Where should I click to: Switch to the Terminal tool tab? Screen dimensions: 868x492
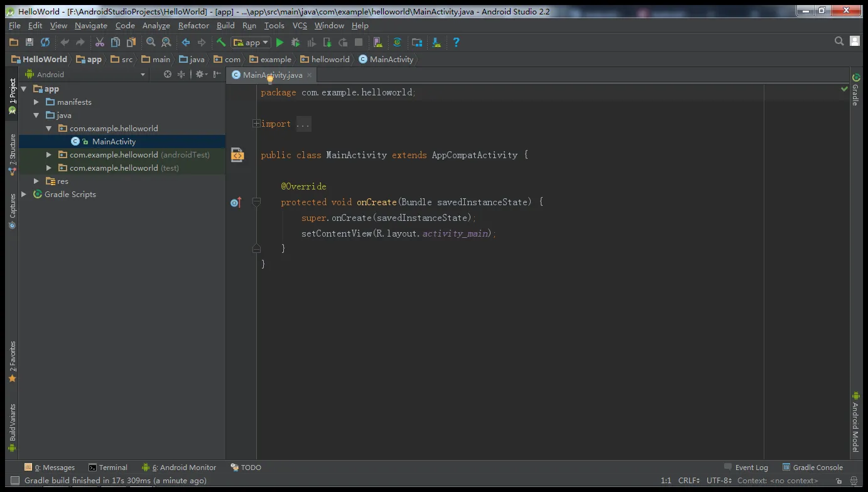(x=108, y=468)
